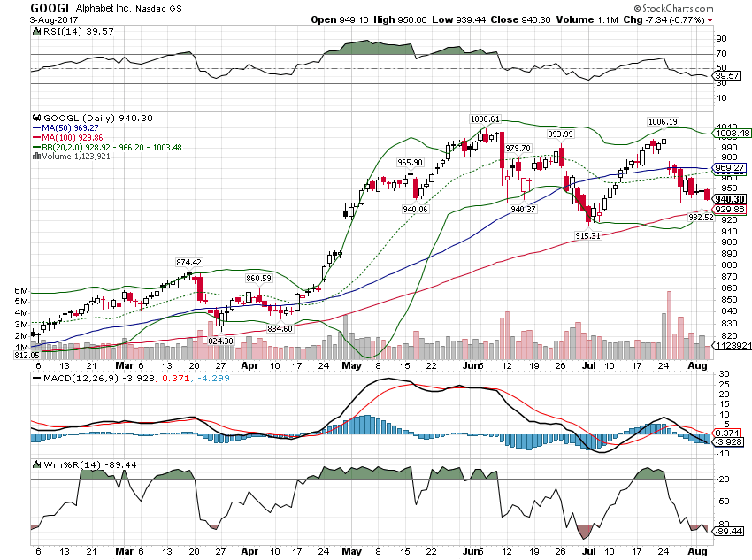Click the Mar label on price panel date axis
The height and width of the screenshot is (560, 752).
coord(125,366)
